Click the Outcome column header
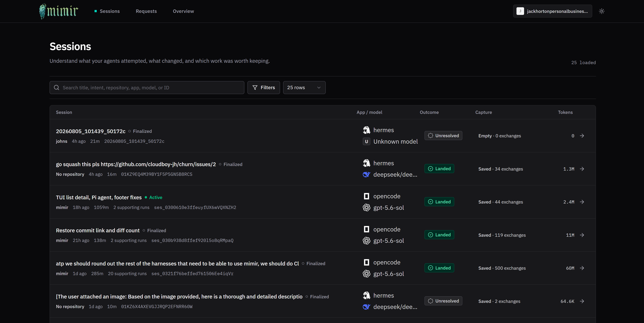 pos(429,112)
